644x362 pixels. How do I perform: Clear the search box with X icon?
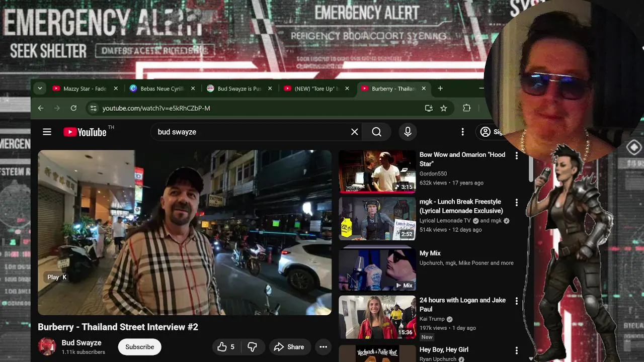pos(355,132)
